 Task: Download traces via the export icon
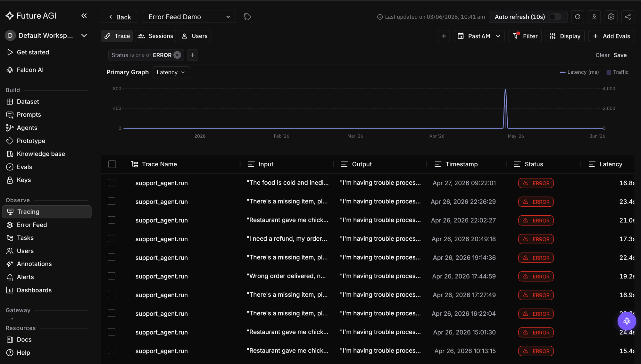coord(594,17)
